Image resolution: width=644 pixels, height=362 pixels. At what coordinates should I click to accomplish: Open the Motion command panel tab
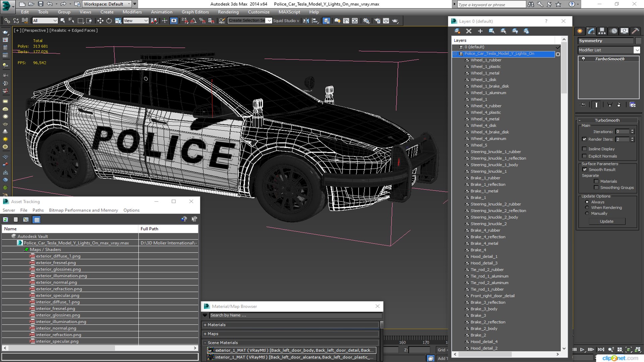point(613,31)
